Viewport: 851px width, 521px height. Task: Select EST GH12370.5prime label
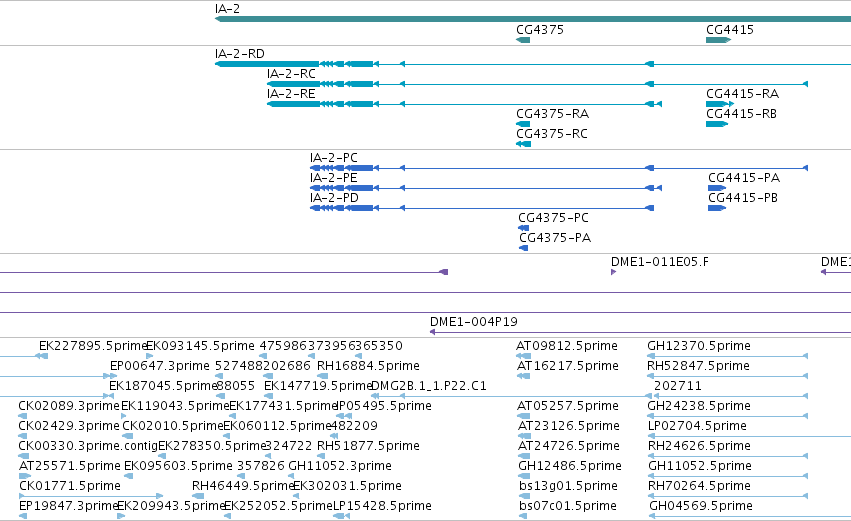click(698, 346)
